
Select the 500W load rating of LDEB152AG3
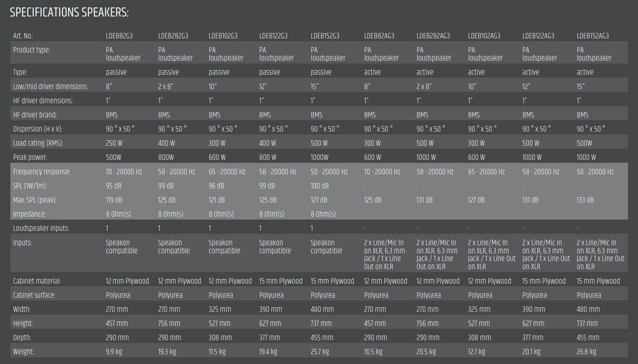point(584,143)
